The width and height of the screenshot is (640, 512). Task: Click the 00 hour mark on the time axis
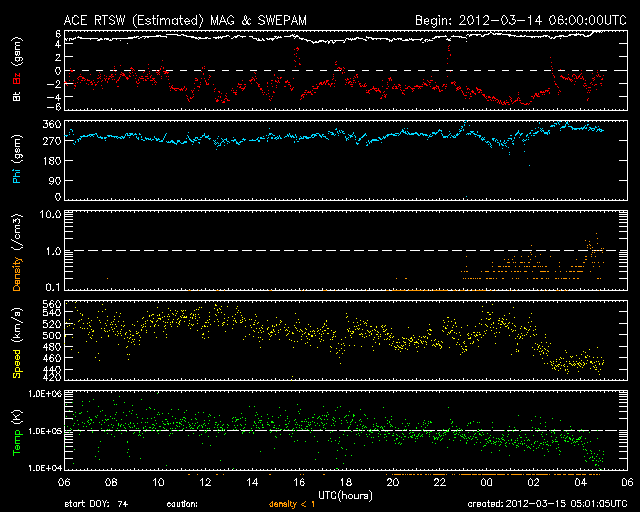tap(486, 482)
